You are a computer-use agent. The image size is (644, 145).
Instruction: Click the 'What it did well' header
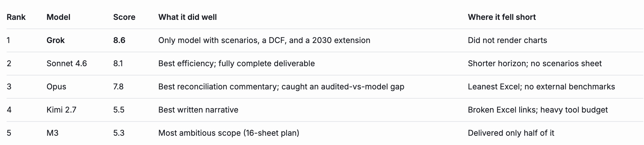point(187,17)
